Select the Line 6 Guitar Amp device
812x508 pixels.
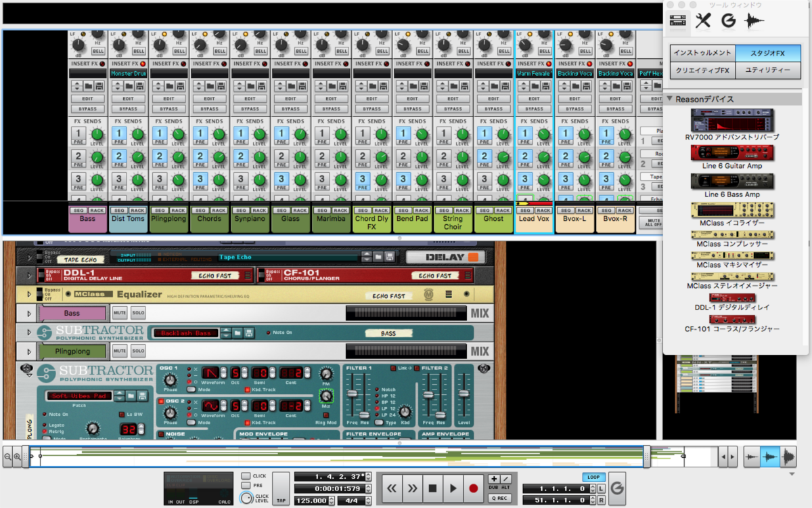tap(732, 154)
